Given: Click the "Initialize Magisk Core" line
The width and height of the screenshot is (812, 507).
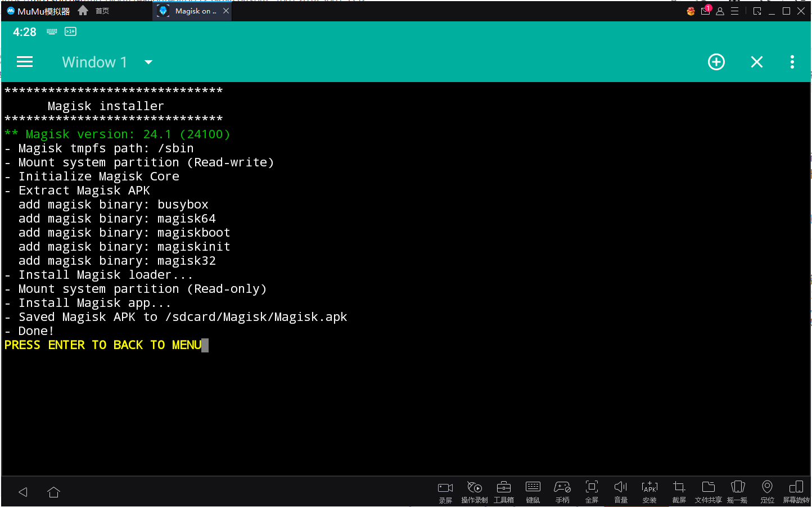Looking at the screenshot, I should (x=92, y=176).
